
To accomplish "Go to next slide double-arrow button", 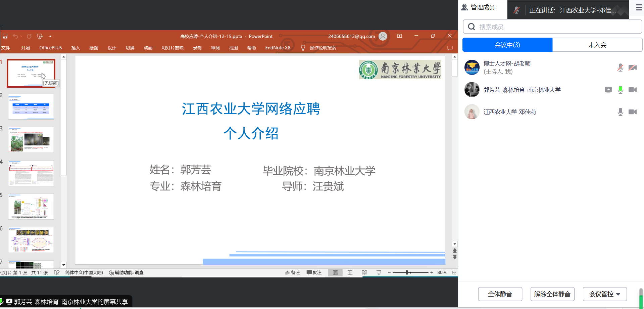I will tap(455, 257).
